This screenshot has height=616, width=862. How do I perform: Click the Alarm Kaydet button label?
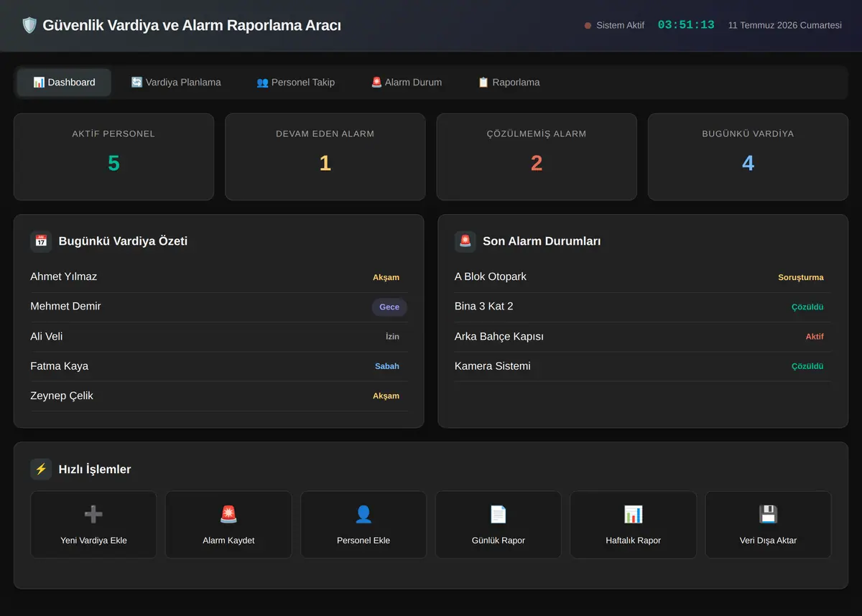[228, 541]
